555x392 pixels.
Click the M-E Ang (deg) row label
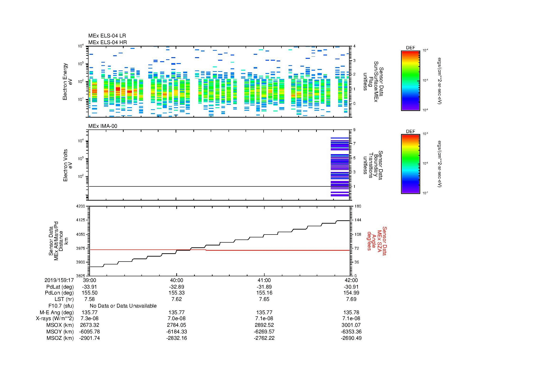tap(56, 313)
